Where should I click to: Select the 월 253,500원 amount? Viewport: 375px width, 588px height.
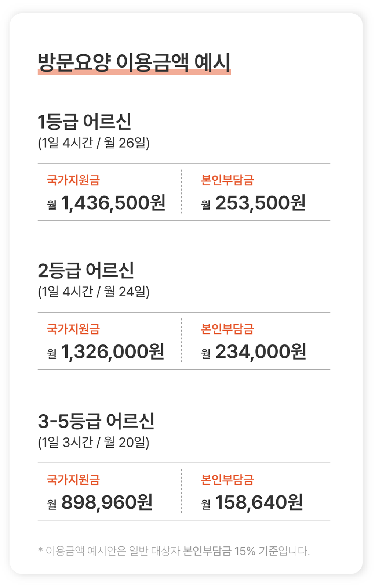pos(253,203)
